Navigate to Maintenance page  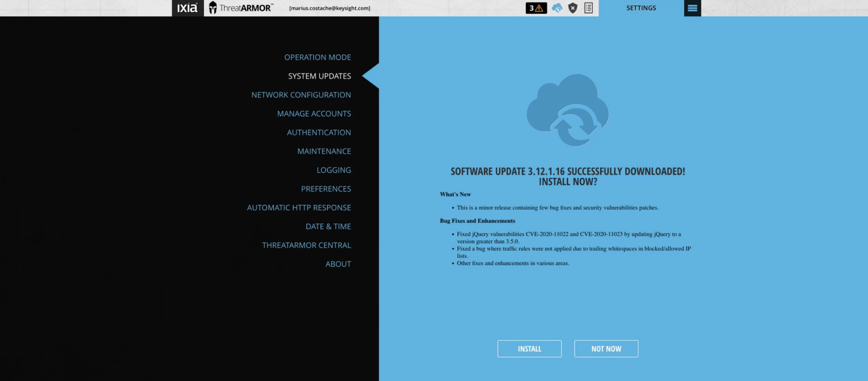(x=324, y=151)
